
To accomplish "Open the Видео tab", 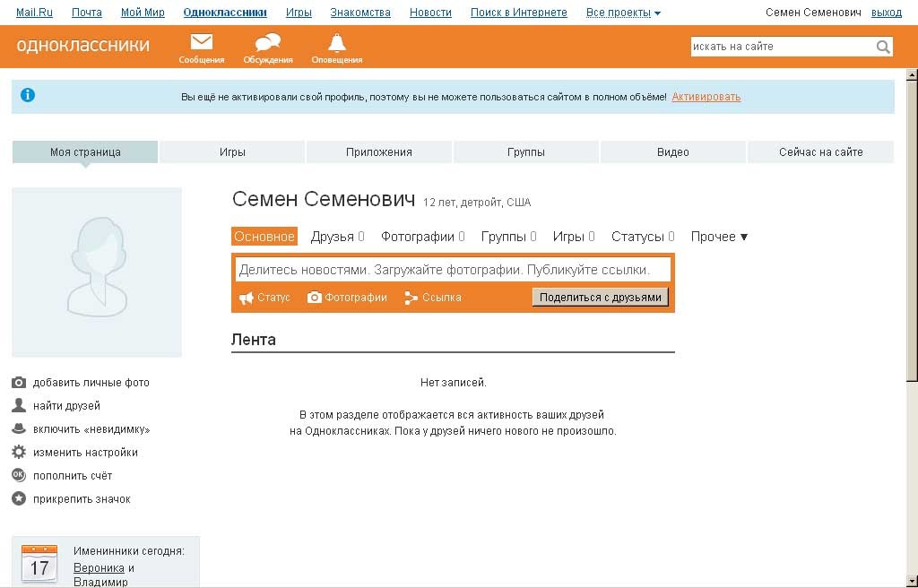I will pos(672,152).
